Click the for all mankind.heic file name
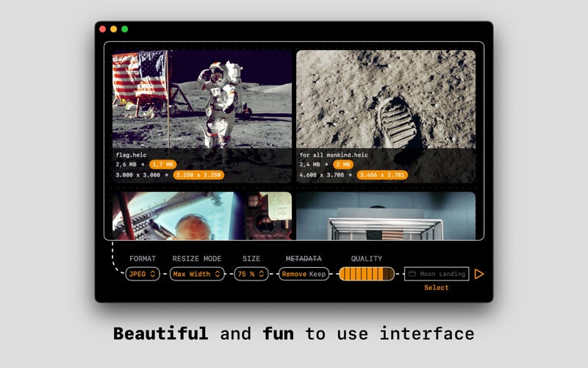 tap(334, 155)
